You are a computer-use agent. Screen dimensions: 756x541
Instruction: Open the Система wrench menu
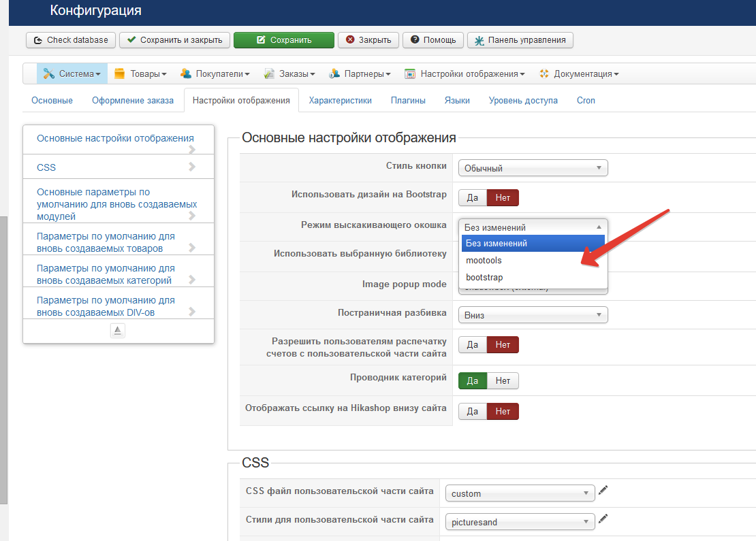pos(72,74)
